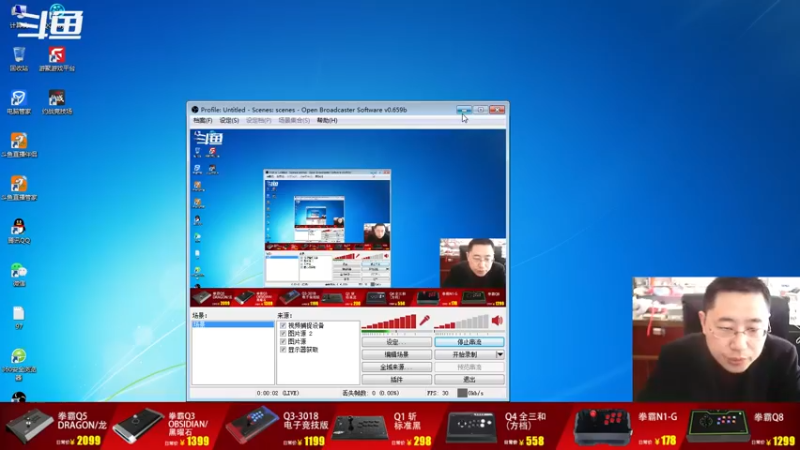Viewport: 800px width, 450px height.
Task: Mute desktop audio via the speaker icon
Action: pyautogui.click(x=497, y=320)
